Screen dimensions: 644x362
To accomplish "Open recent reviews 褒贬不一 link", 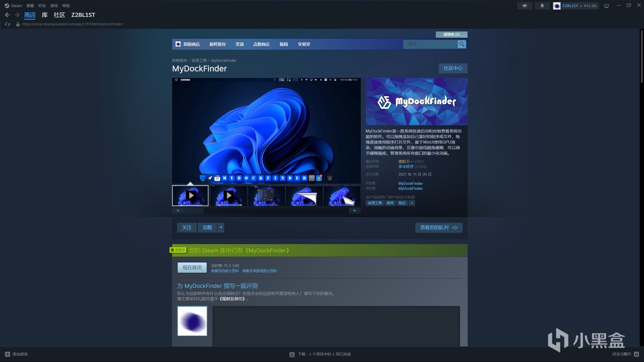I will point(406,162).
